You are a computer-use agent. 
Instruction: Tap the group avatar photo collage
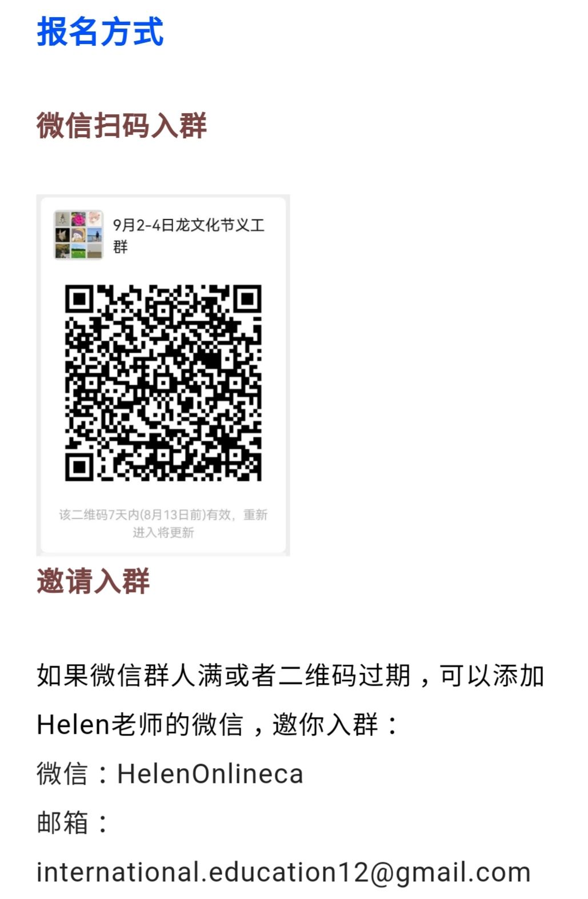[78, 235]
